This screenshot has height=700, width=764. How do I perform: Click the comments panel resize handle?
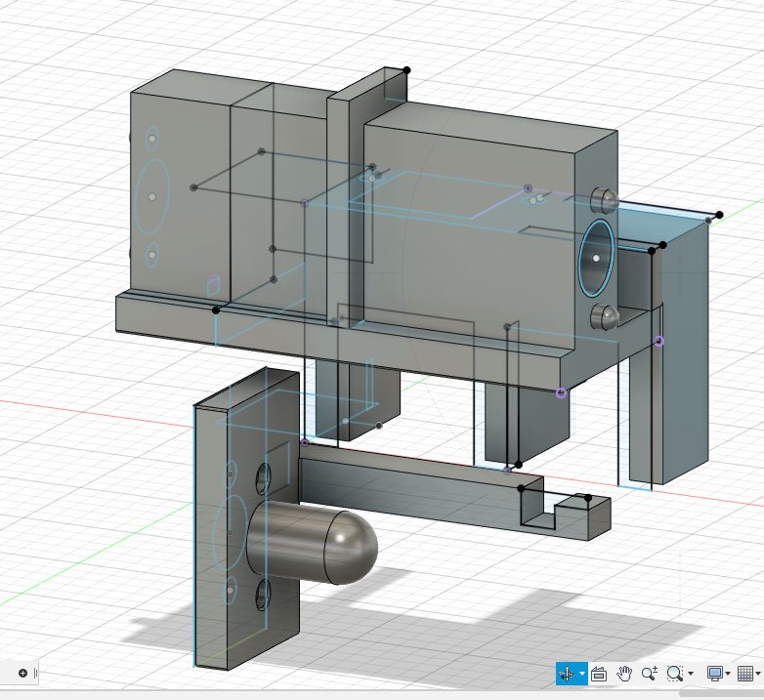pos(38,673)
